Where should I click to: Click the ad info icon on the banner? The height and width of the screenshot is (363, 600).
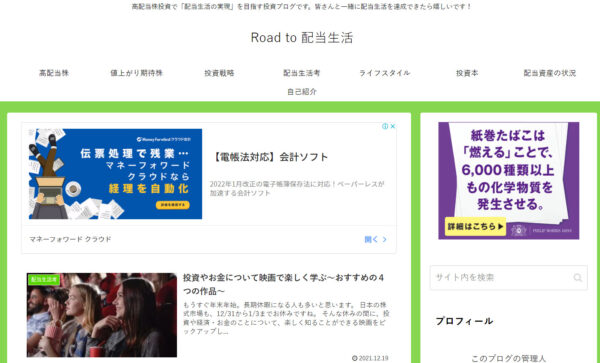(x=385, y=126)
